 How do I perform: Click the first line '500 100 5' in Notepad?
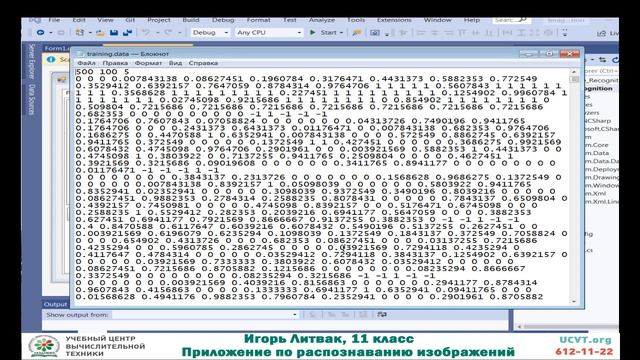click(102, 72)
